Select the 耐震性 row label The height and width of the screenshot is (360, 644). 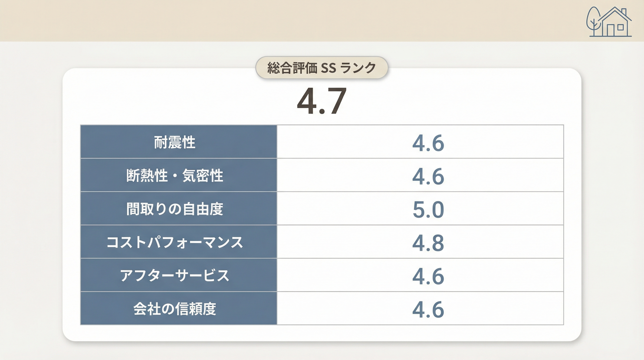(x=175, y=142)
